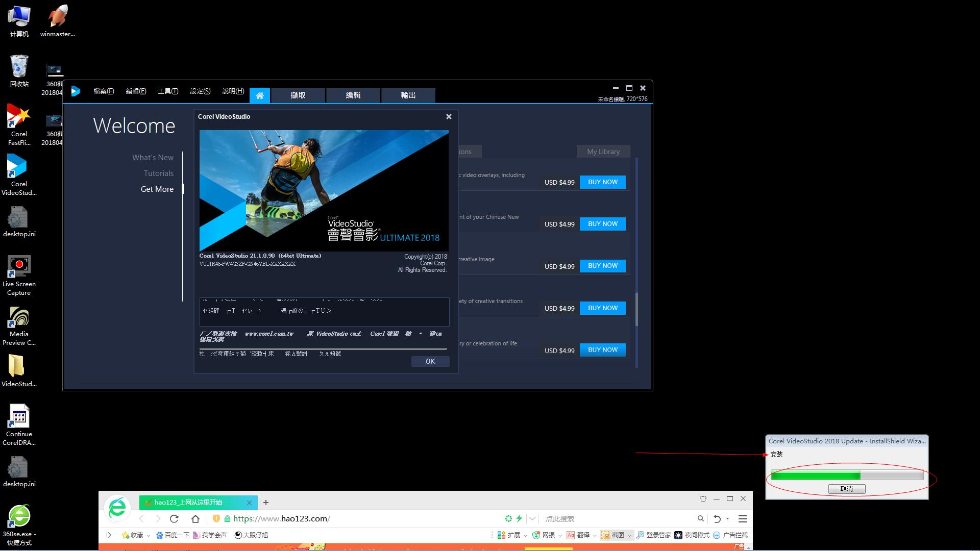Open the 翻译 translate dropdown
Screen dimensions: 980x551
pos(582,535)
